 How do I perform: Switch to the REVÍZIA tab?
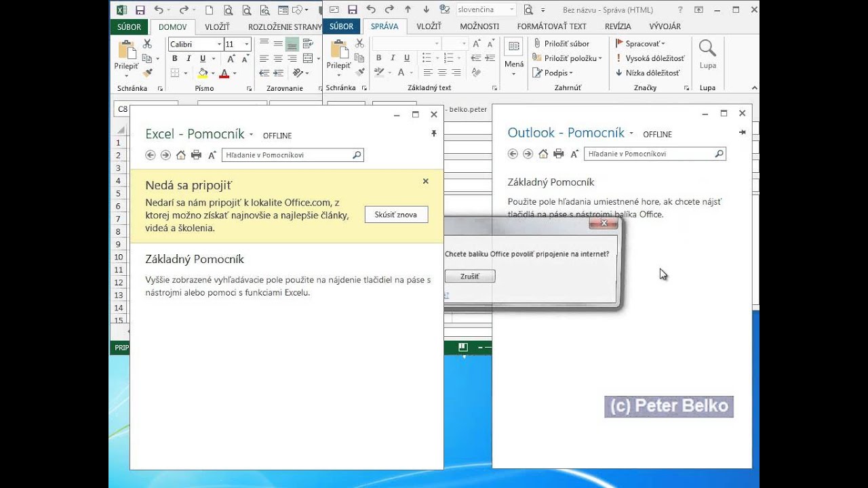point(617,26)
